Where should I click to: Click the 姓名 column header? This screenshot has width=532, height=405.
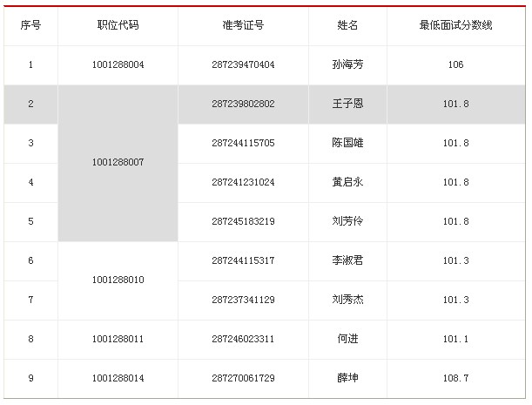tap(347, 25)
